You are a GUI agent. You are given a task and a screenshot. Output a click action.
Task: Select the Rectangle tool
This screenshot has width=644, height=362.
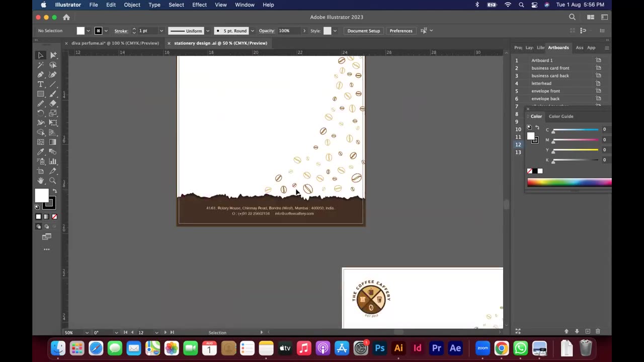[x=41, y=94]
